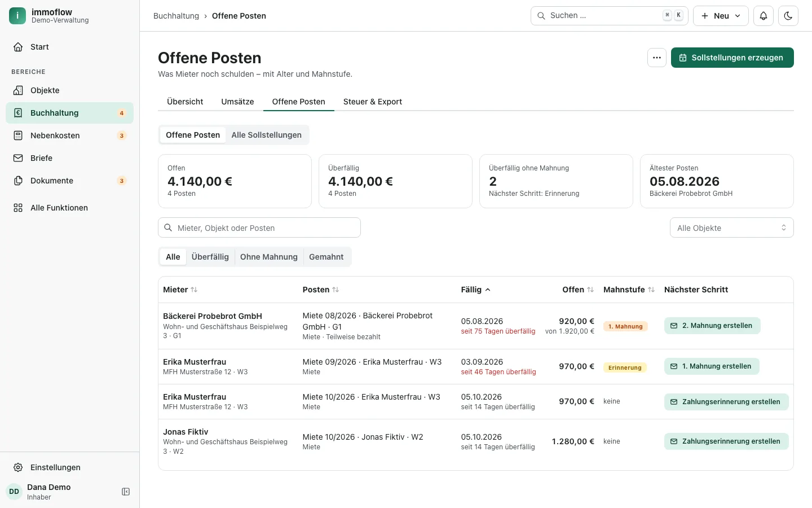Click badge 4 next to Buchhaltung

coord(122,113)
